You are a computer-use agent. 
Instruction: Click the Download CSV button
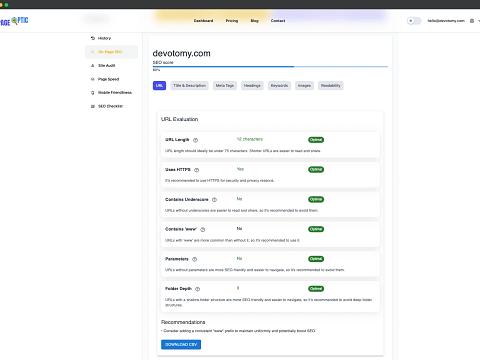181,345
